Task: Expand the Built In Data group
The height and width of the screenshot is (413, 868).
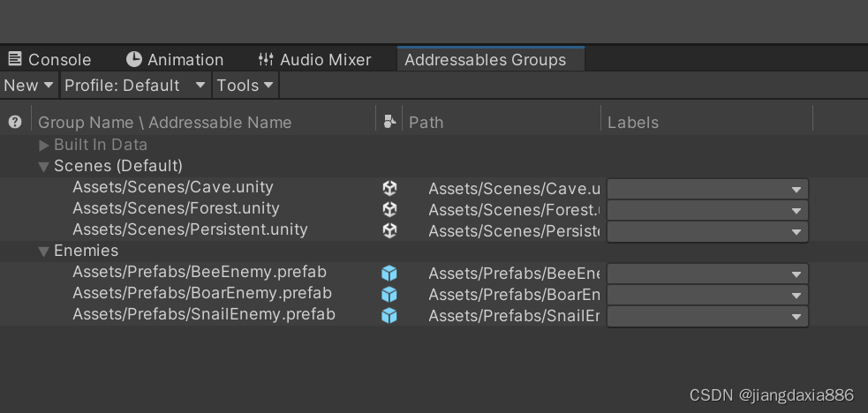Action: coord(44,145)
